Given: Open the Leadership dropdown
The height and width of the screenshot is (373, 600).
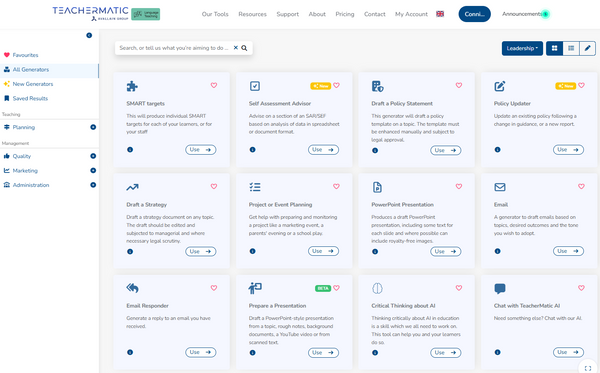Looking at the screenshot, I should click(522, 48).
